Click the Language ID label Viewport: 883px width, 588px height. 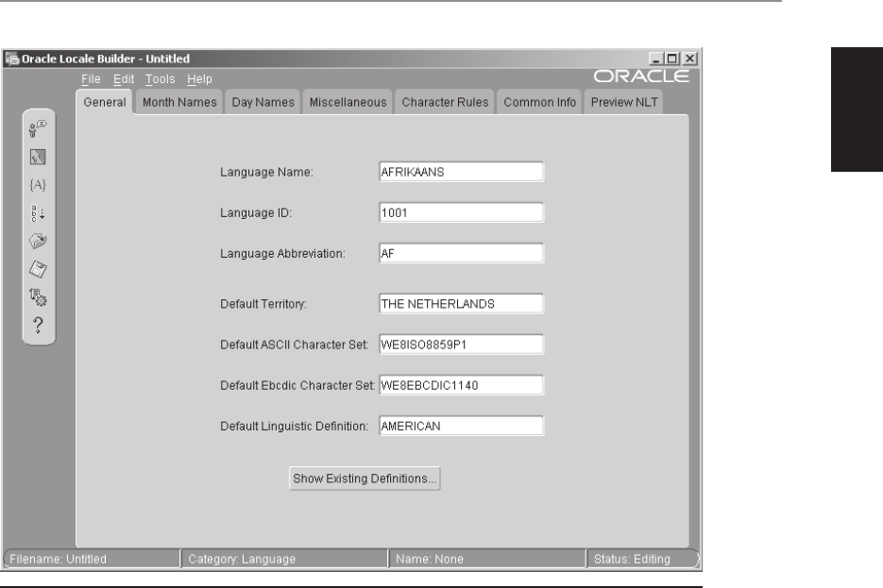pos(256,212)
